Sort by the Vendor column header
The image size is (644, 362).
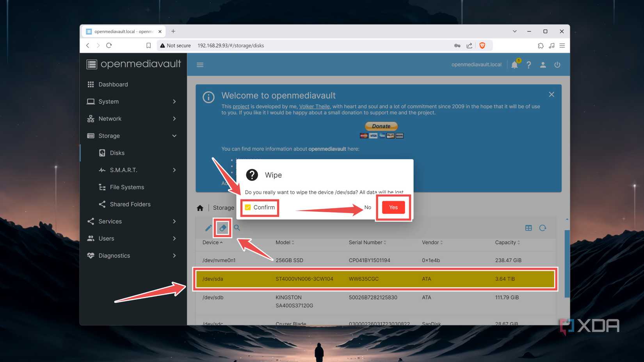point(432,243)
